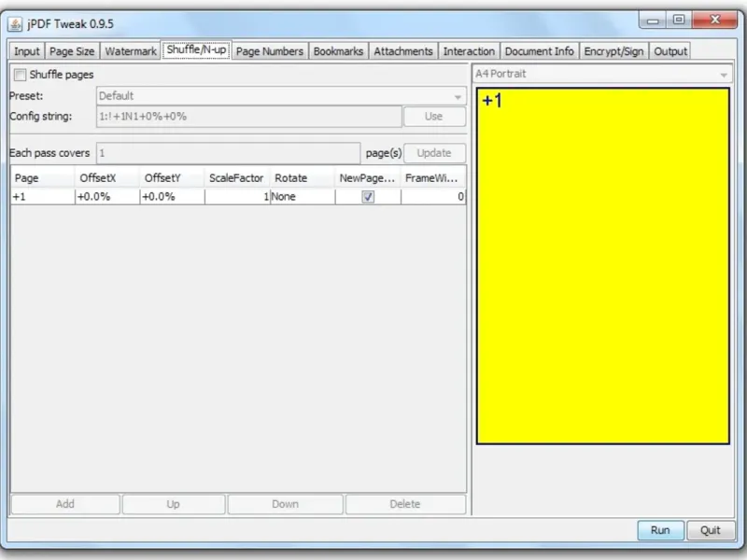Select the Shuffle/N-up tab
The height and width of the screenshot is (560, 747).
tap(196, 50)
